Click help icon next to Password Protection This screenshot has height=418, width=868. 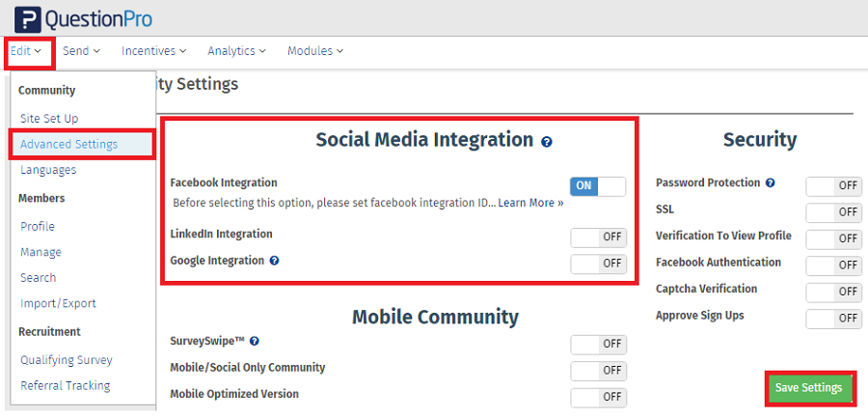point(770,182)
